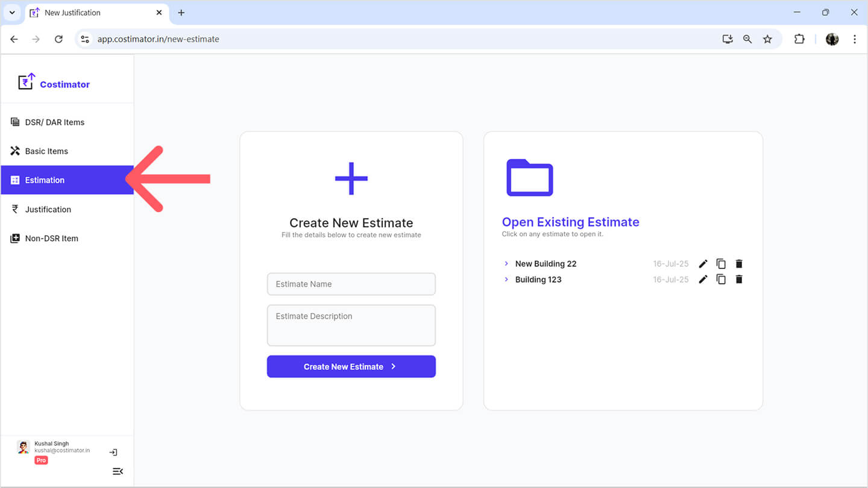This screenshot has width=868, height=488.
Task: Bookmark this page with the star icon
Action: pos(767,39)
